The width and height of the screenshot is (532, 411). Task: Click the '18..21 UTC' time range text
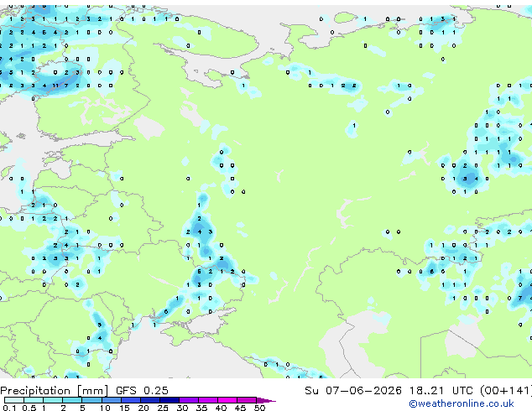[x=441, y=391]
